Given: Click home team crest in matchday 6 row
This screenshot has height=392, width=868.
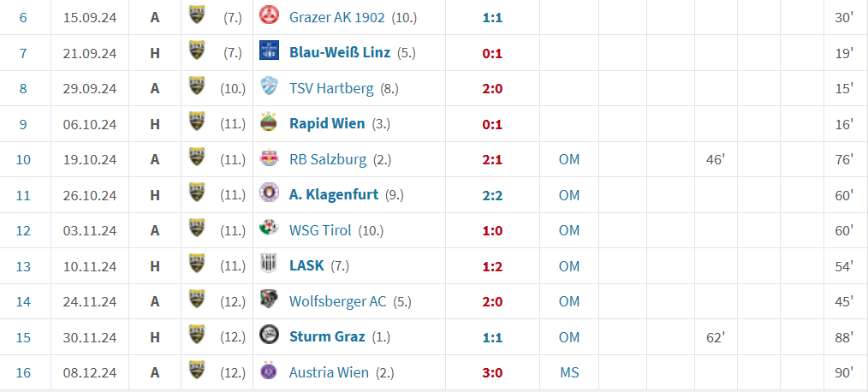Looking at the screenshot, I should 198,16.
